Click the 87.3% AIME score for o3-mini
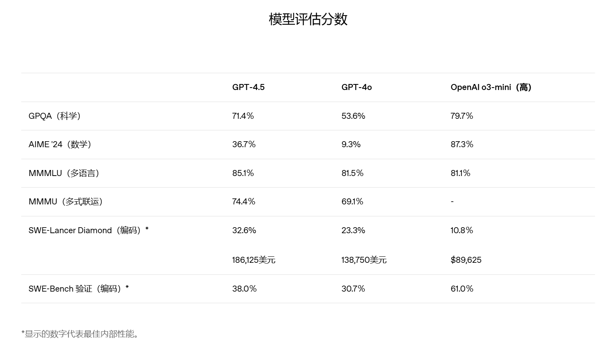This screenshot has width=605, height=364. [x=462, y=144]
